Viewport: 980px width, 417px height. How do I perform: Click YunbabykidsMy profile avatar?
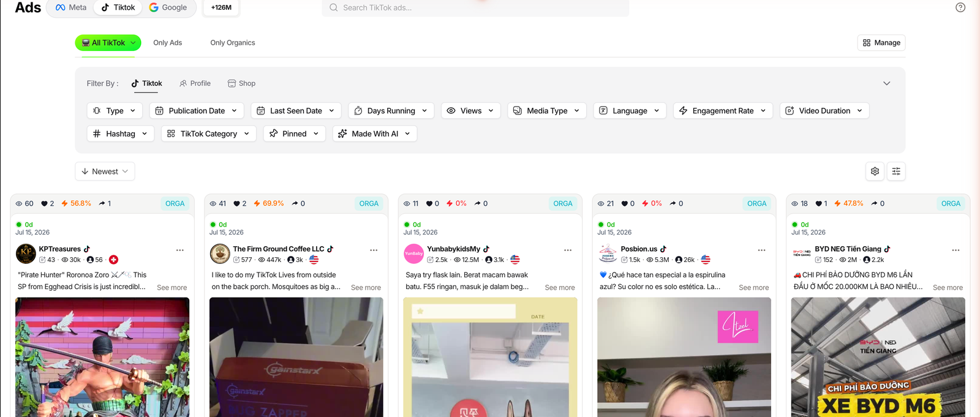pos(414,254)
